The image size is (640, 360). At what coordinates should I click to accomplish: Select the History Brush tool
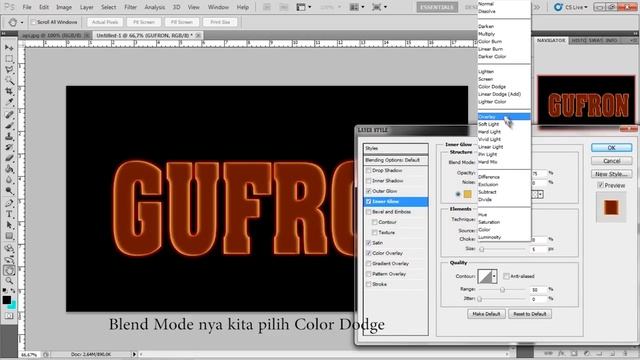[x=9, y=147]
